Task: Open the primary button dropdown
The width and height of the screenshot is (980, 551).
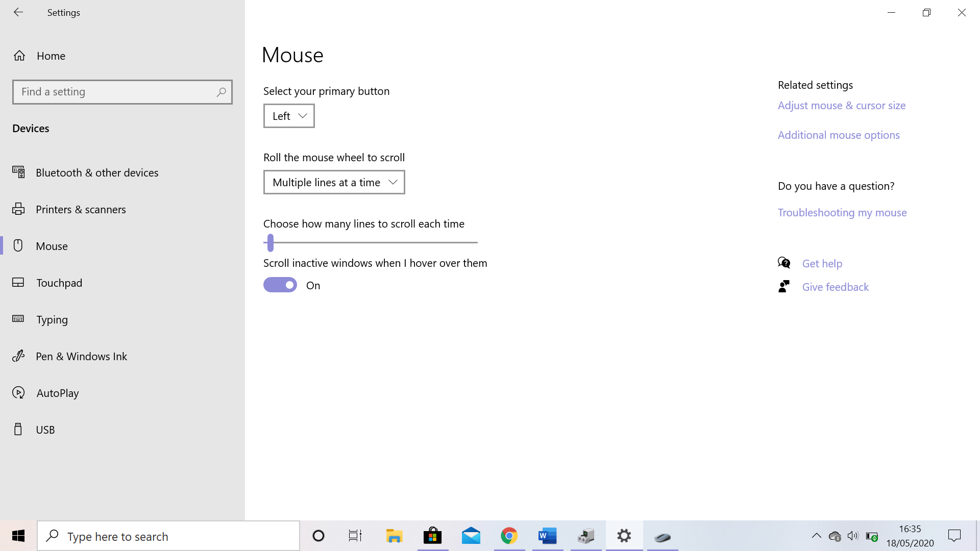Action: tap(288, 116)
